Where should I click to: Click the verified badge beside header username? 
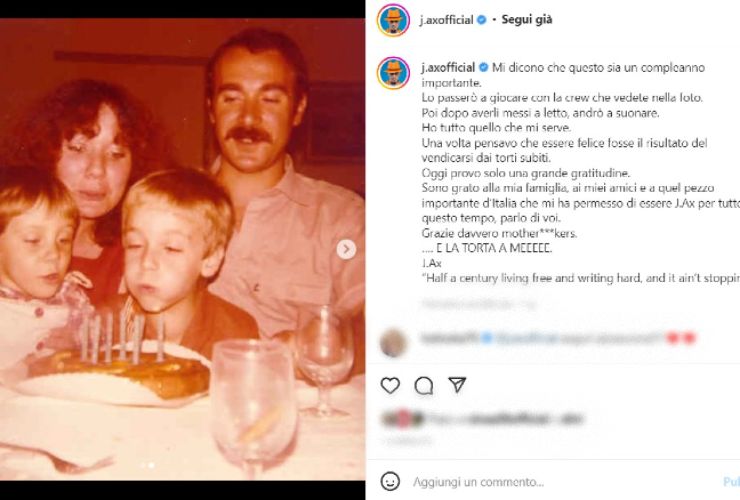click(481, 20)
